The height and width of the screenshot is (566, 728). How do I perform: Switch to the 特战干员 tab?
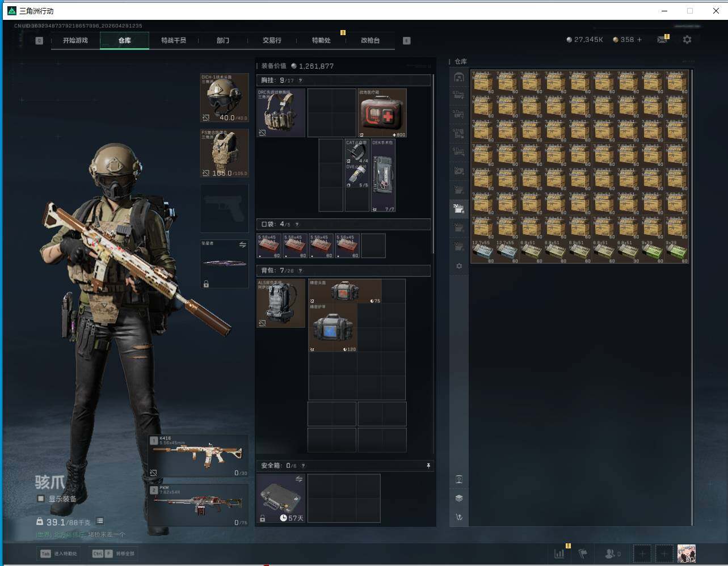[174, 40]
